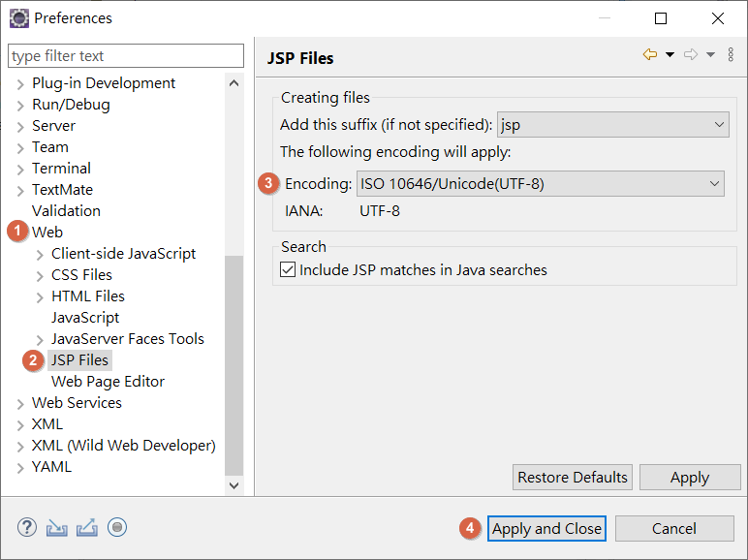Screen dimensions: 748x560
Task: Click the tree's scroll down arrow
Action: click(234, 485)
